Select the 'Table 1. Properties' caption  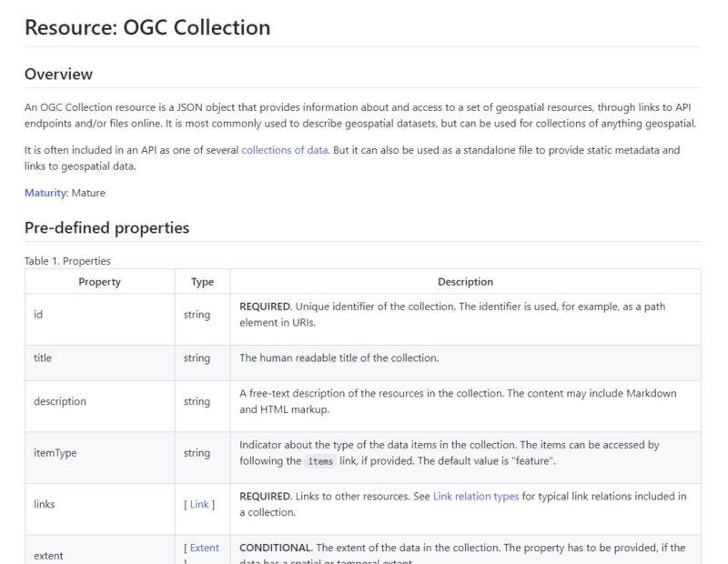pyautogui.click(x=67, y=261)
